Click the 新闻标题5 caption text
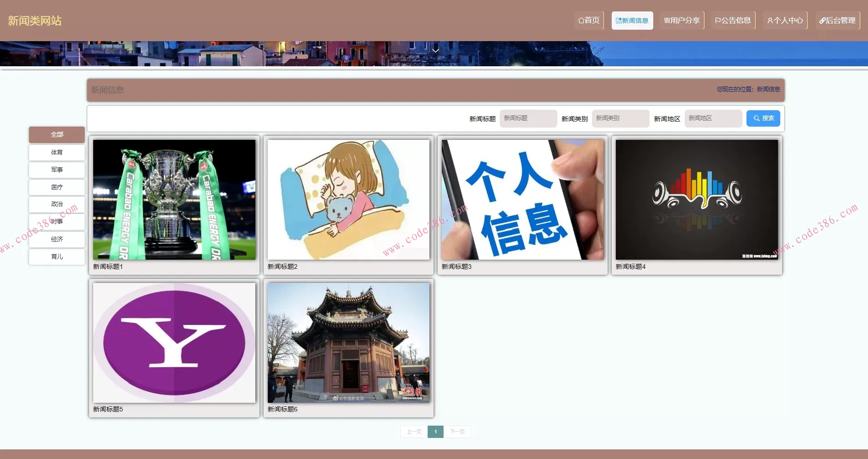 point(108,409)
